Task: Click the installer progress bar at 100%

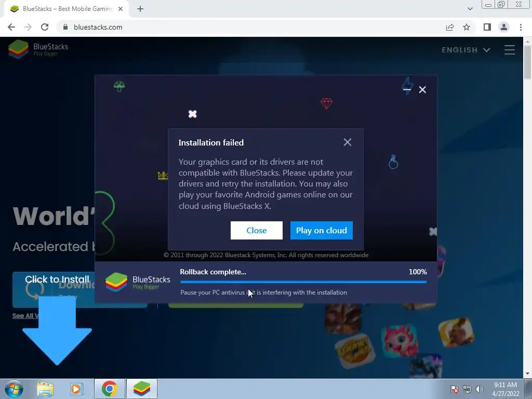Action: pyautogui.click(x=303, y=282)
